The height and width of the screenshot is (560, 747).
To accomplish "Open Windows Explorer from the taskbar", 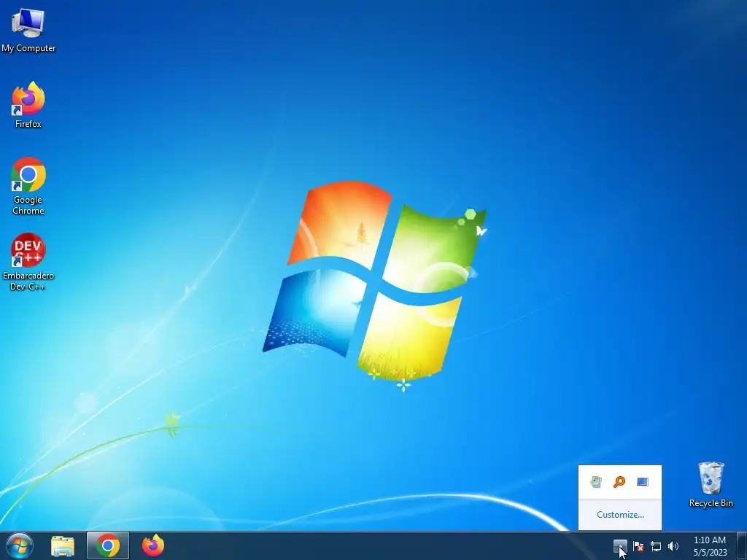I will (63, 546).
